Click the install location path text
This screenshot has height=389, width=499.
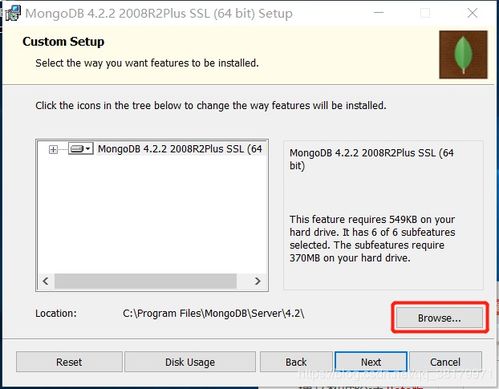tap(213, 313)
